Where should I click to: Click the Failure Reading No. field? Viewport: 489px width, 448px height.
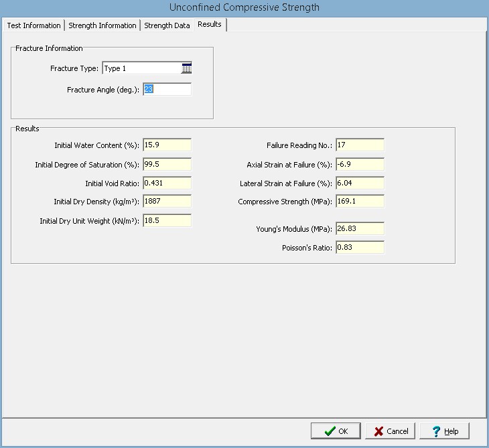360,145
